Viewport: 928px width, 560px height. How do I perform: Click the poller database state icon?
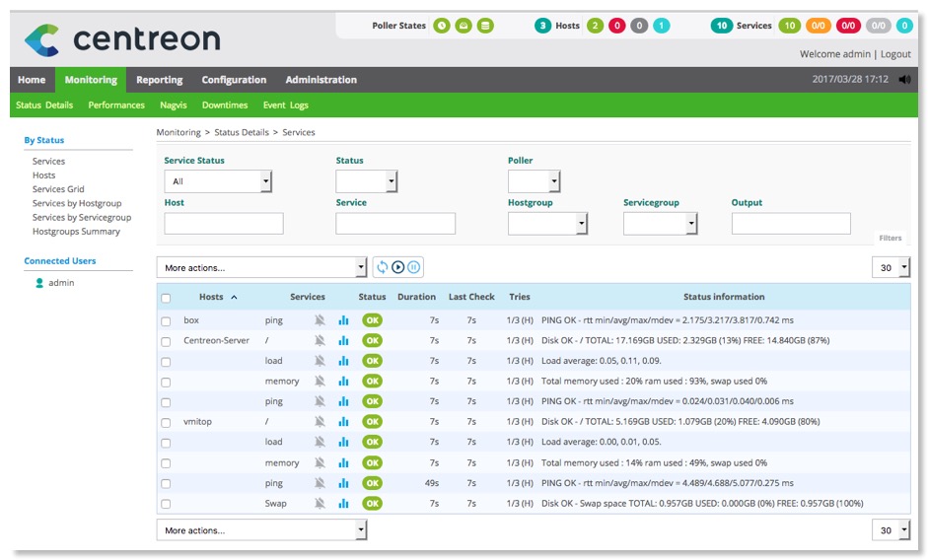tap(485, 26)
